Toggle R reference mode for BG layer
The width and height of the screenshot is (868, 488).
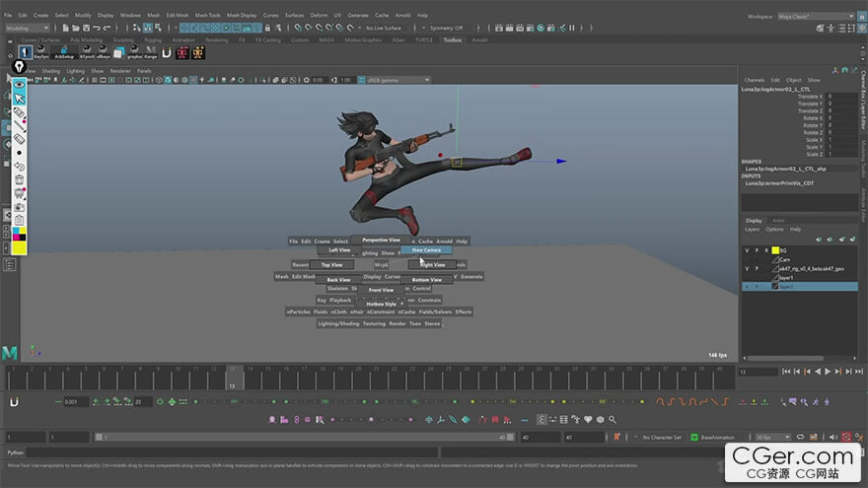[x=766, y=250]
